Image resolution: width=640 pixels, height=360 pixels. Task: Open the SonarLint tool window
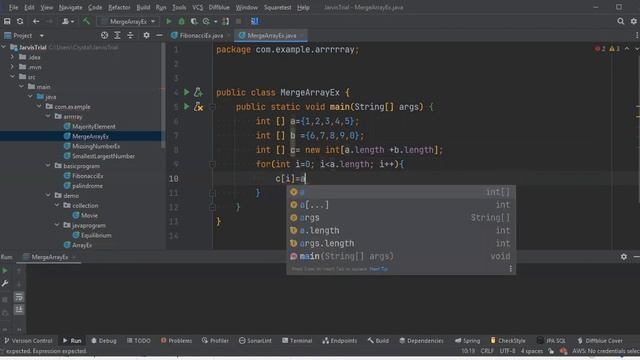point(255,340)
